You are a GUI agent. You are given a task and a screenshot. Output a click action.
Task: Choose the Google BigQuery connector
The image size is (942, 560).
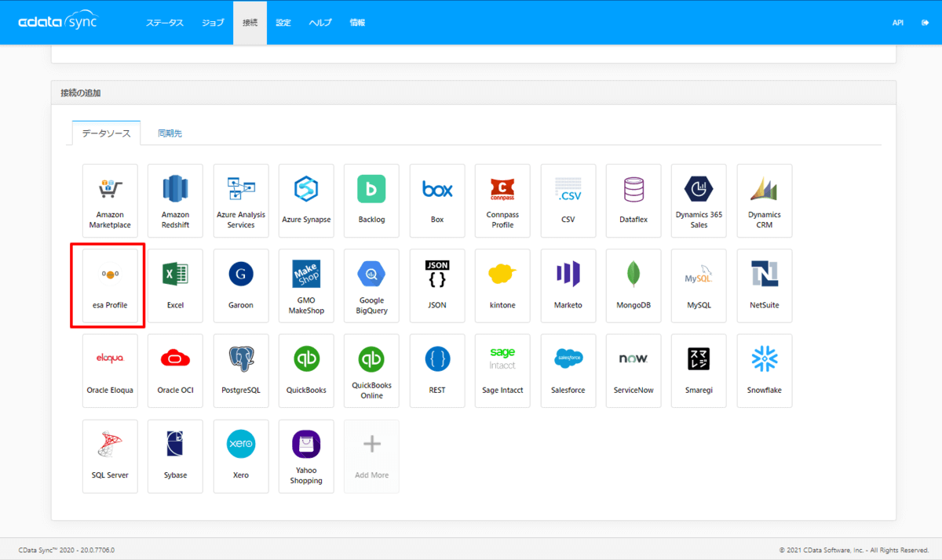pos(371,285)
